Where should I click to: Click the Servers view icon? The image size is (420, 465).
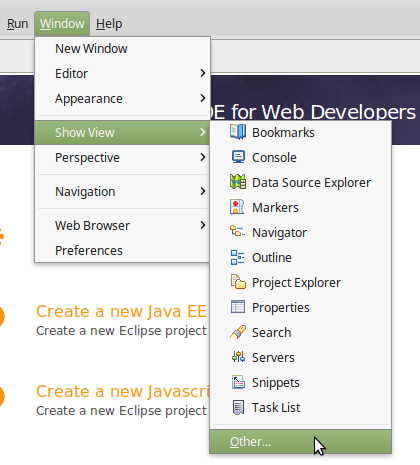tap(238, 357)
